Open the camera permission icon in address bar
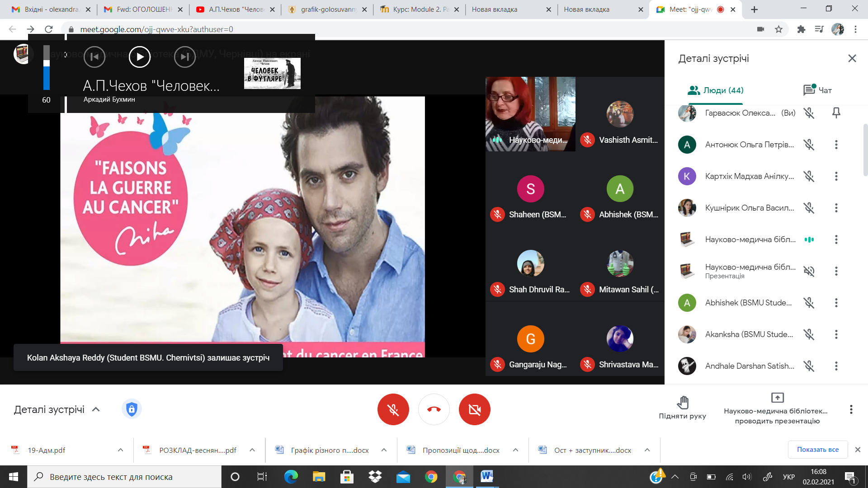Screen dimensions: 868x488 760,29
